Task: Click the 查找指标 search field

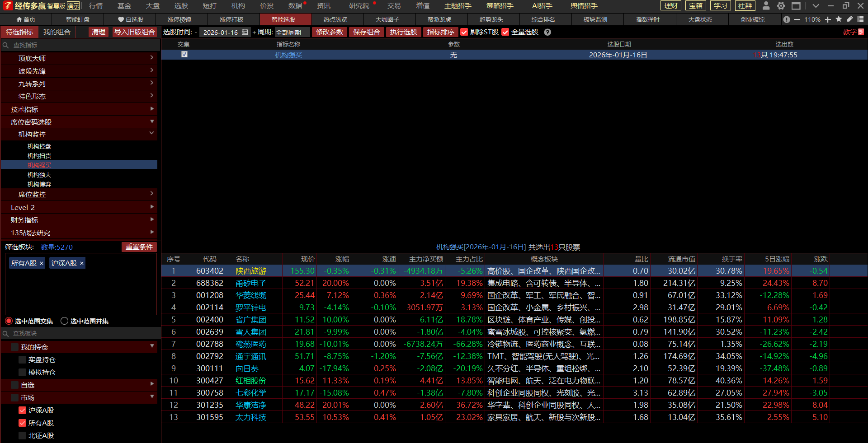Action: (81, 45)
